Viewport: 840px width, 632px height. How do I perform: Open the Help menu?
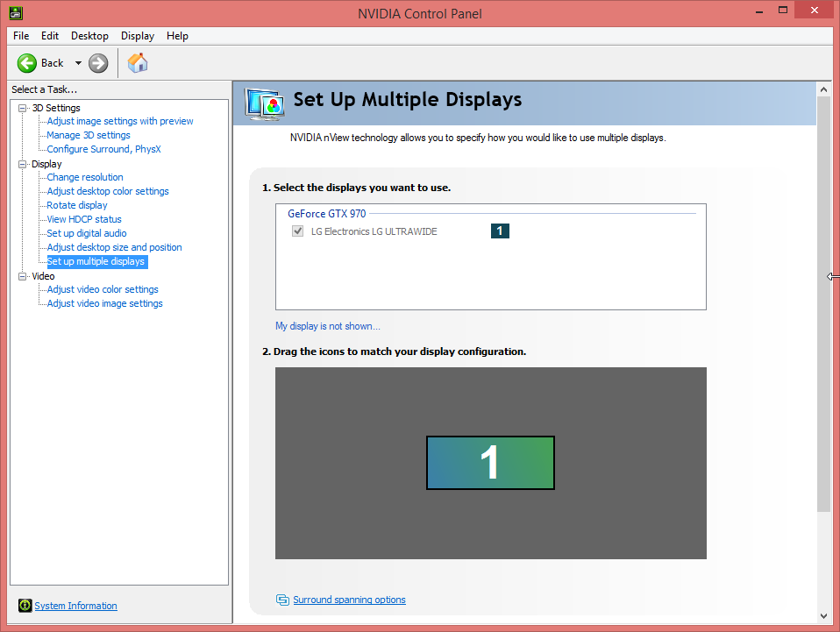(x=177, y=36)
